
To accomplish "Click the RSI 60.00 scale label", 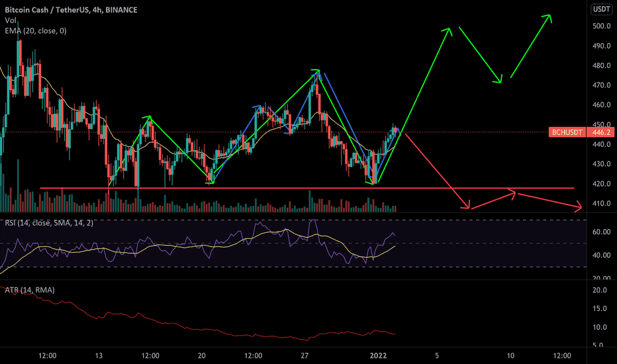I will click(x=601, y=232).
